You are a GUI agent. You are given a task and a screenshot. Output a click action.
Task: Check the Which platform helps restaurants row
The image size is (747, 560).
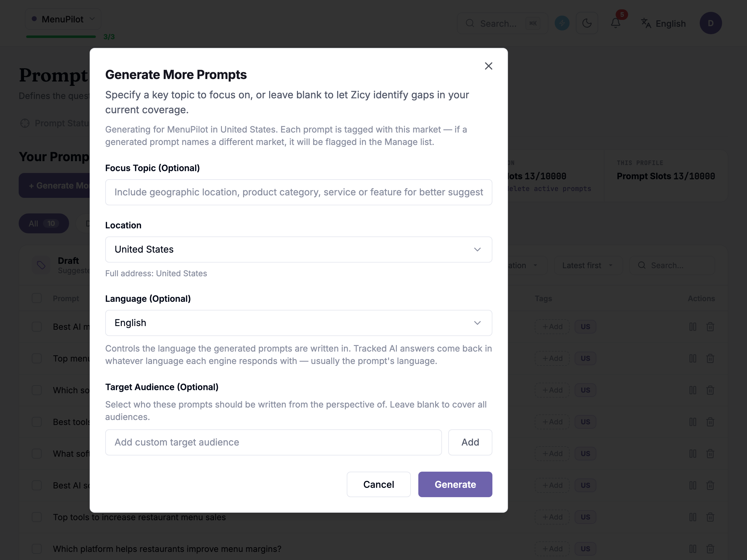[37, 548]
